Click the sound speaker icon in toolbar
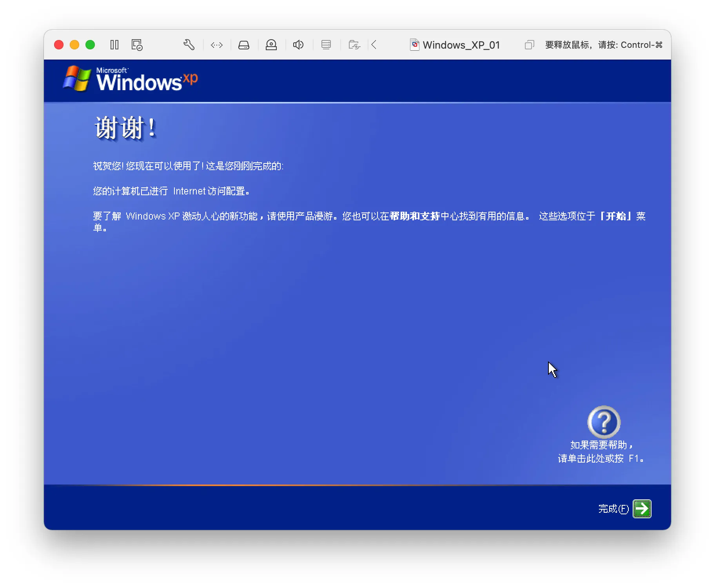The image size is (715, 588). tap(298, 45)
